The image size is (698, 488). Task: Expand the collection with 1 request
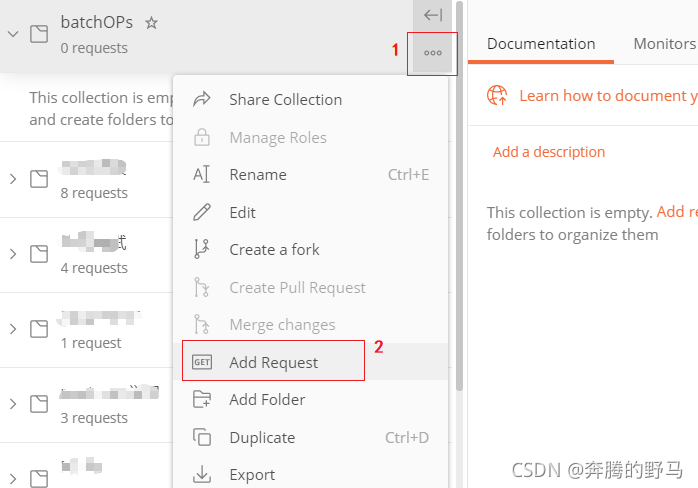click(13, 329)
